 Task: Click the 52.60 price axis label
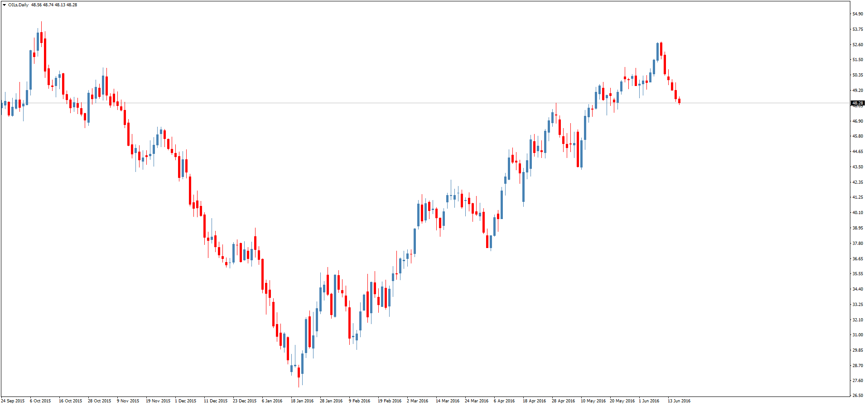[x=858, y=45]
